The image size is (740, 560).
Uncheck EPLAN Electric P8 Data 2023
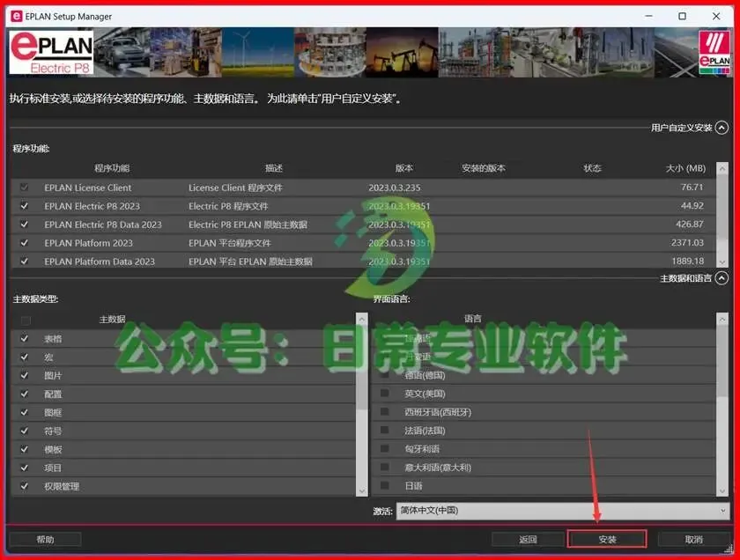pyautogui.click(x=24, y=225)
